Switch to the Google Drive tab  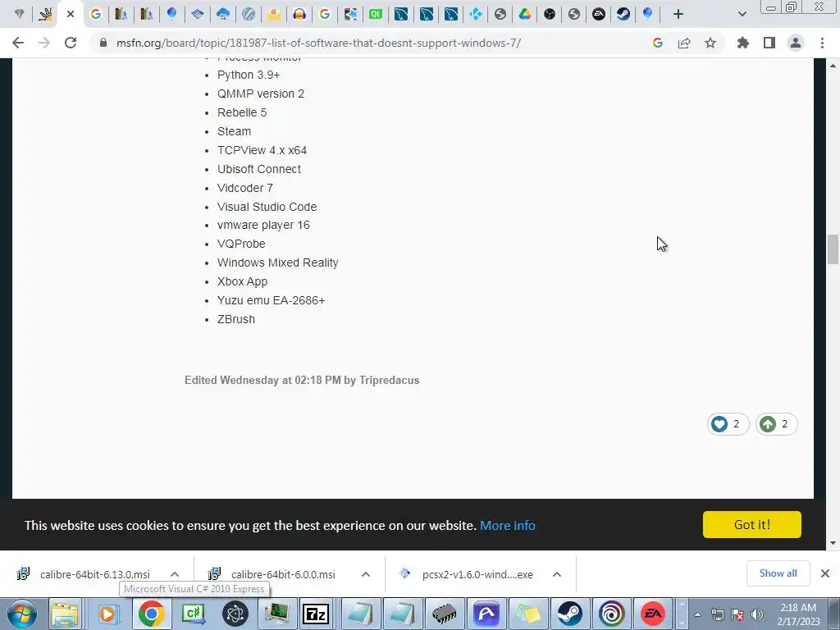click(x=524, y=15)
